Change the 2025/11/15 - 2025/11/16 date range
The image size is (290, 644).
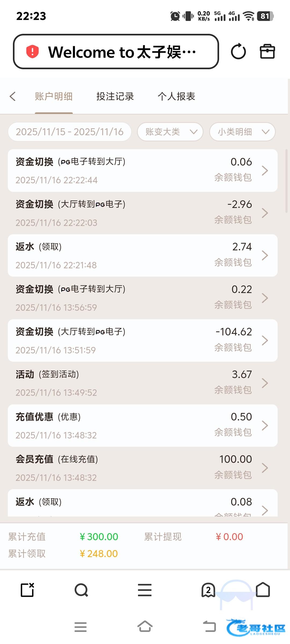tap(70, 132)
